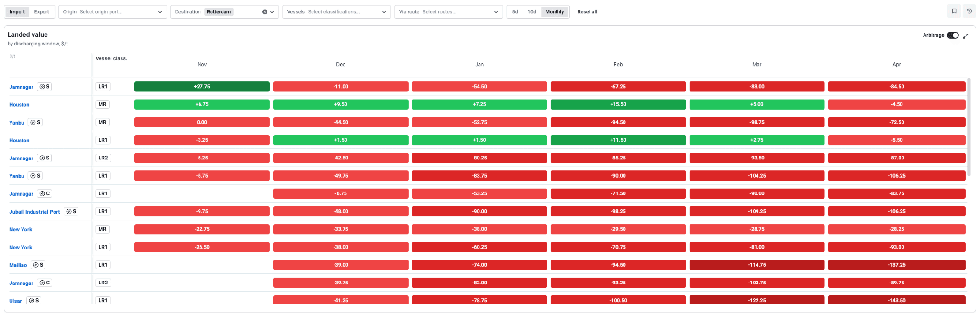Image resolution: width=980 pixels, height=317 pixels.
Task: Switch to Import mode
Action: [17, 12]
